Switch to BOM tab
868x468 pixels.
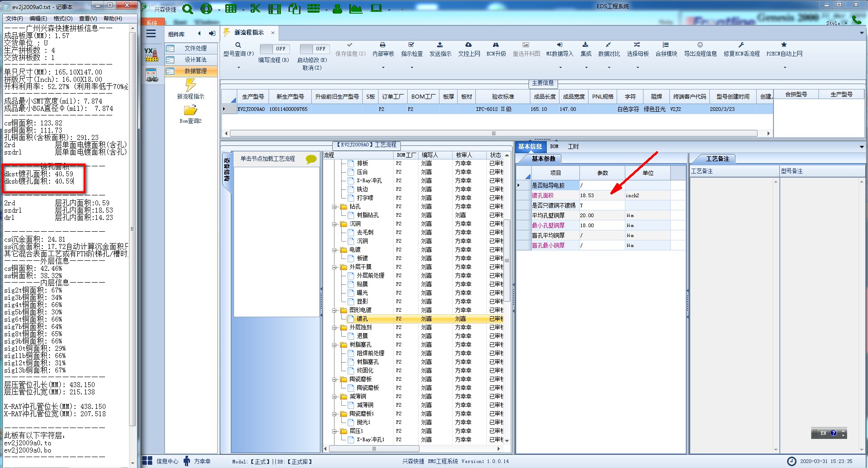click(554, 146)
